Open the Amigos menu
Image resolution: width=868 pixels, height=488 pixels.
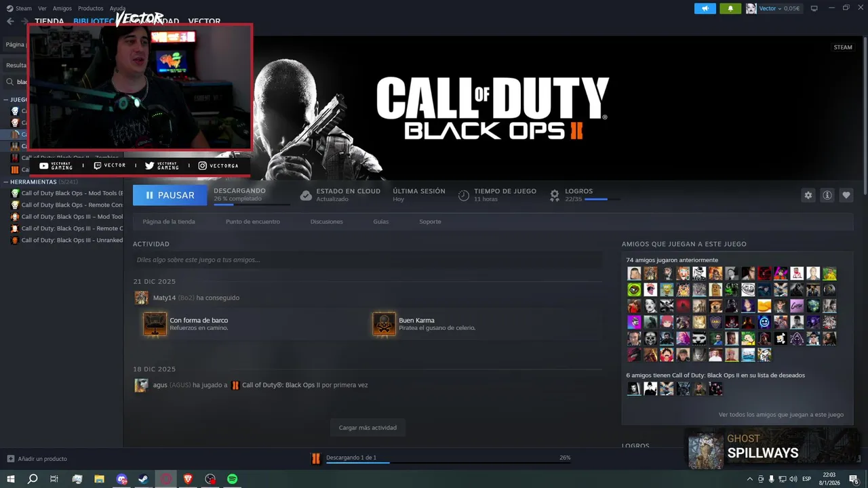(x=62, y=8)
